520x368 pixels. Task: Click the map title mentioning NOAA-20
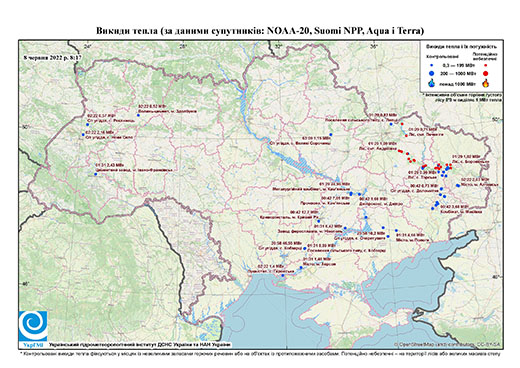pyautogui.click(x=260, y=31)
